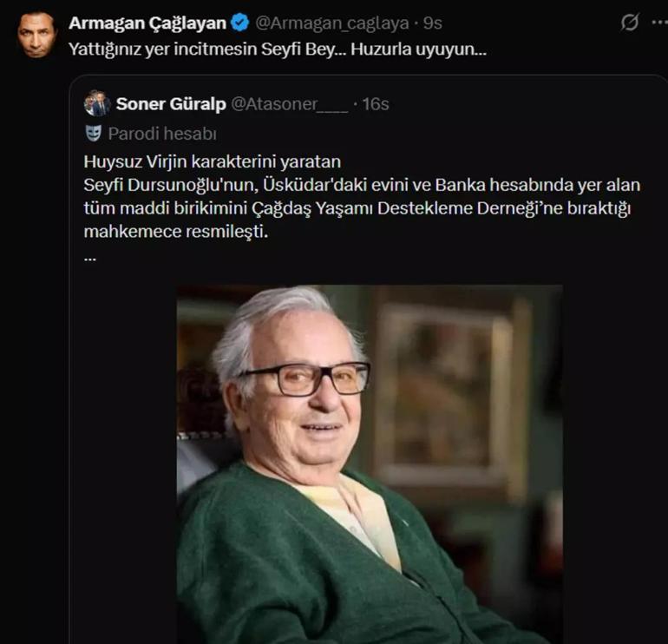The image size is (668, 644).
Task: Click the 16s quoted tweet timestamp
Action: (376, 104)
